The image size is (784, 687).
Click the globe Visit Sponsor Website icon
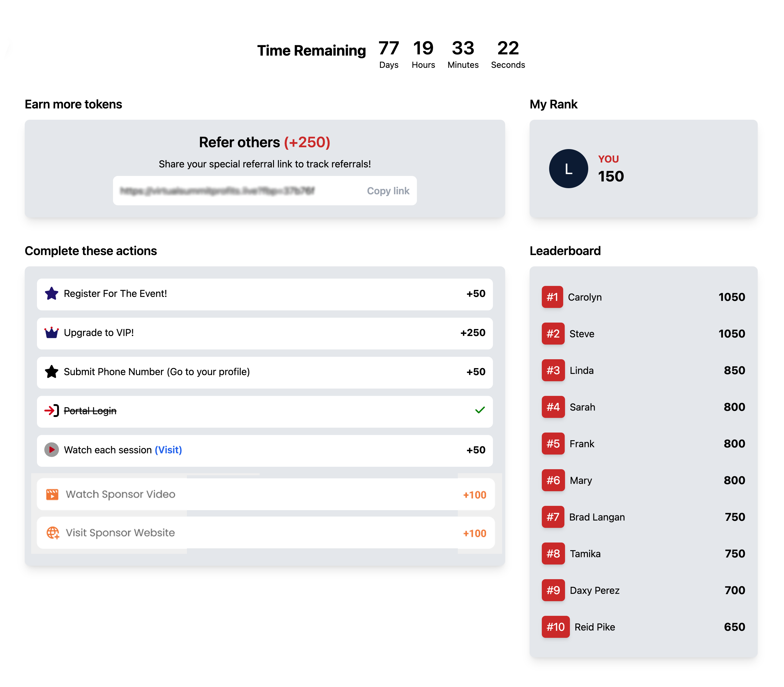pyautogui.click(x=53, y=532)
